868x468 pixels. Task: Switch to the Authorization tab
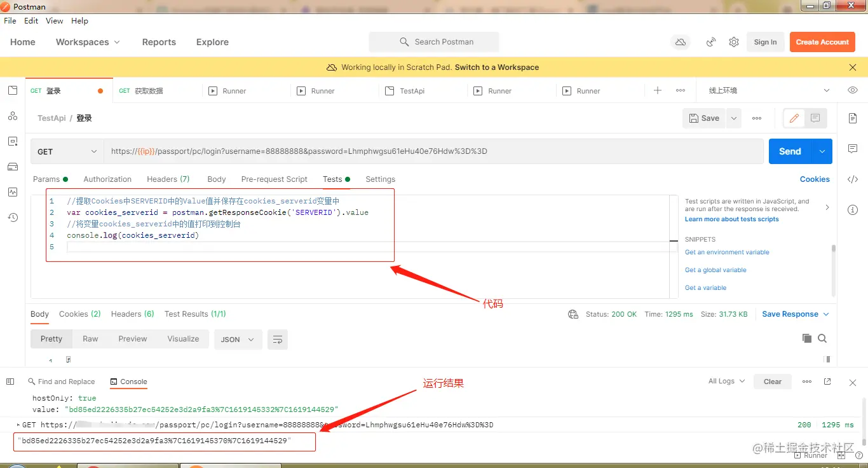(107, 179)
